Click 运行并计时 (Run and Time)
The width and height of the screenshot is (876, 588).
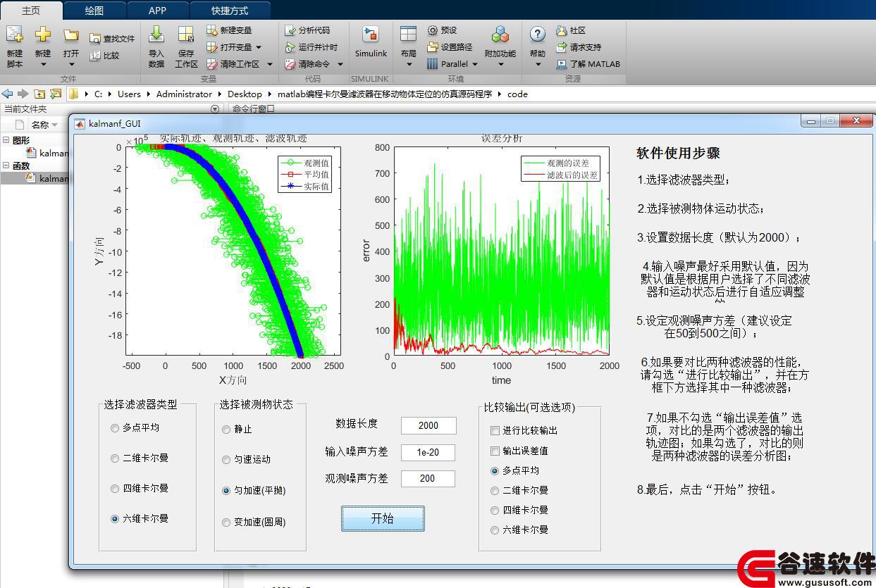coord(311,47)
